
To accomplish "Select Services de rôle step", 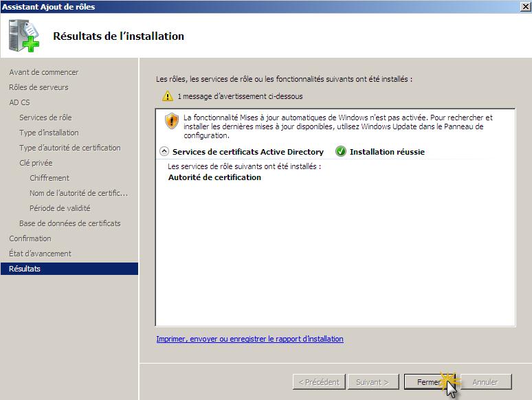I will pos(45,118).
